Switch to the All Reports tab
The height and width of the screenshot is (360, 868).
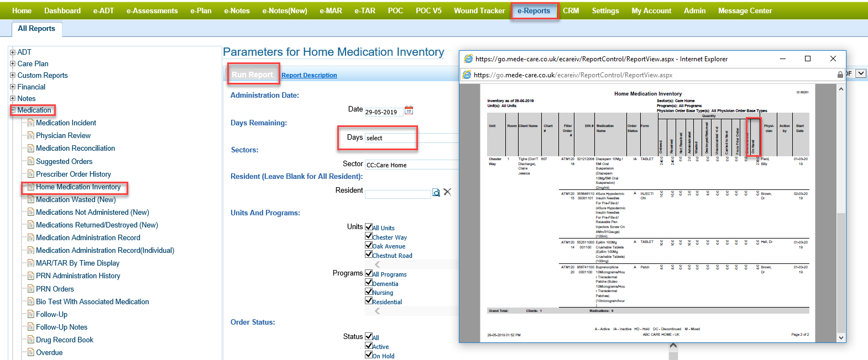36,29
